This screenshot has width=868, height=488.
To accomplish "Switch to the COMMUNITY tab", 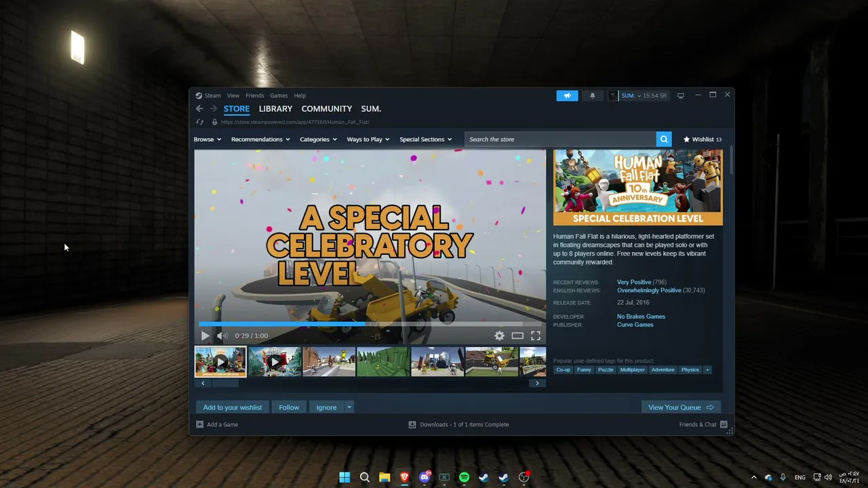I will 327,108.
